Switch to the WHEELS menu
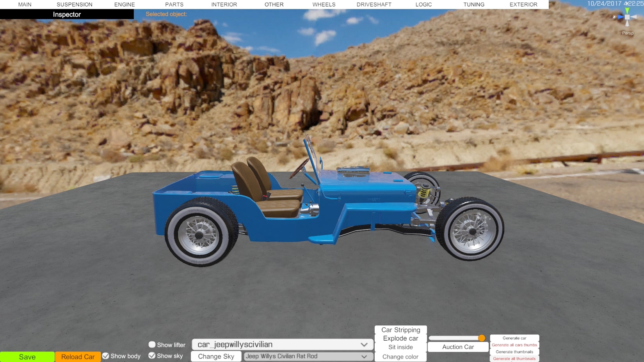The width and height of the screenshot is (644, 362). 324,5
